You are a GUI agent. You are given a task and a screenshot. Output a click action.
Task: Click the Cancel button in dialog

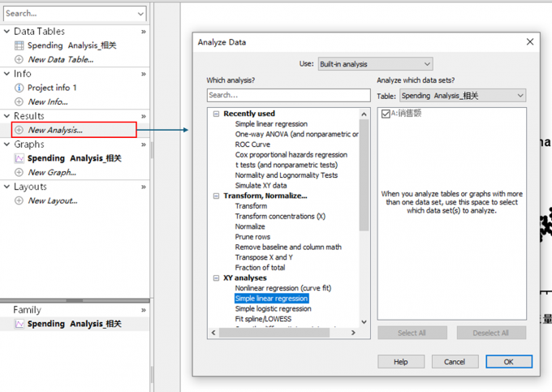pyautogui.click(x=455, y=361)
